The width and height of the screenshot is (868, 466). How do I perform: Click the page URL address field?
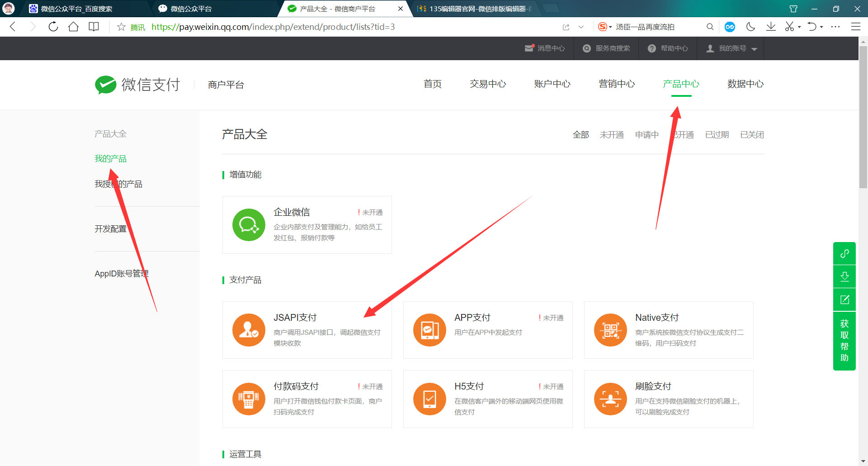point(273,27)
